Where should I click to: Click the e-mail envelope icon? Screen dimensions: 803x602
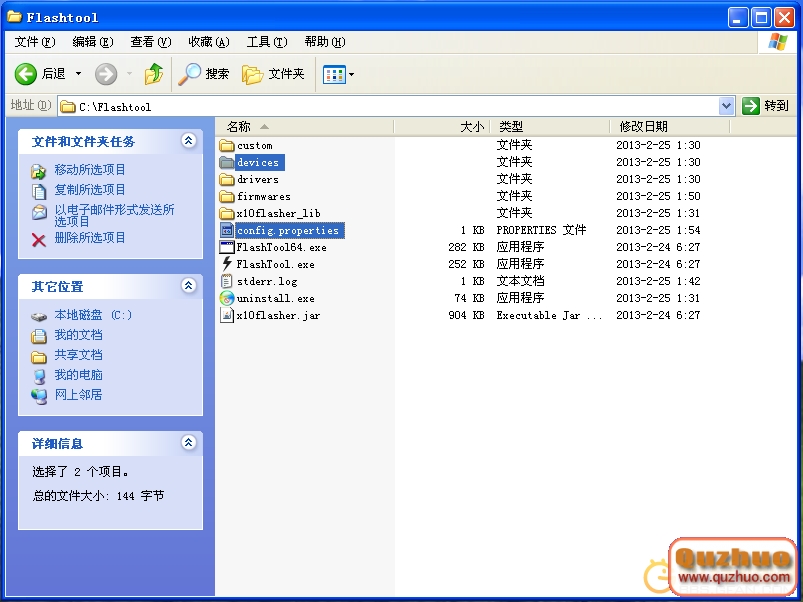pyautogui.click(x=39, y=211)
